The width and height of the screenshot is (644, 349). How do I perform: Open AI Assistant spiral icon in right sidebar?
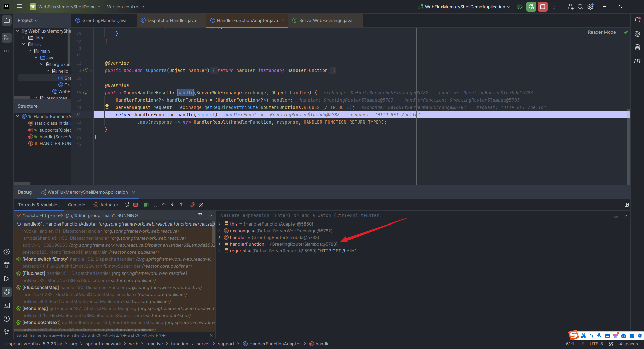pyautogui.click(x=637, y=34)
